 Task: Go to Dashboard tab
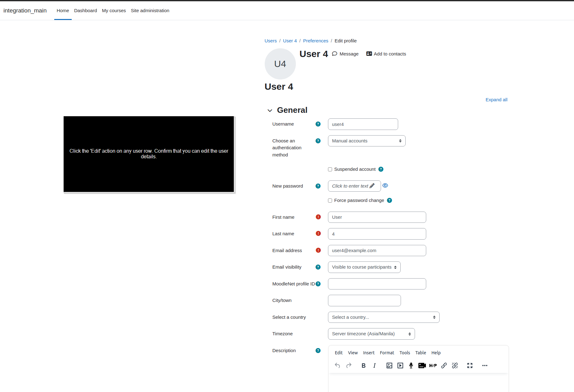pos(85,11)
